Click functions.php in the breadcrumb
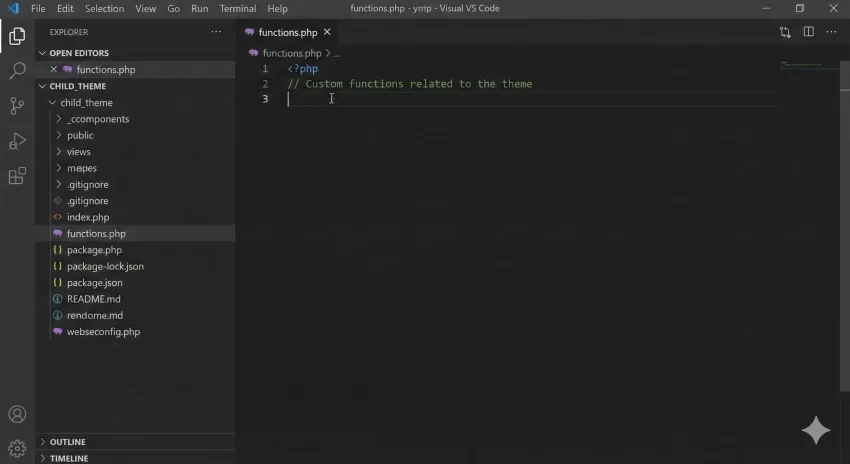The width and height of the screenshot is (850, 464). pyautogui.click(x=292, y=53)
